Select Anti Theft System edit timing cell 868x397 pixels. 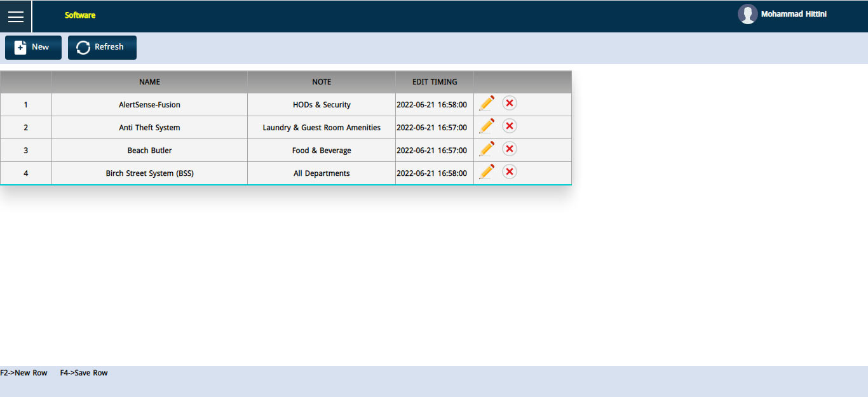pyautogui.click(x=435, y=128)
